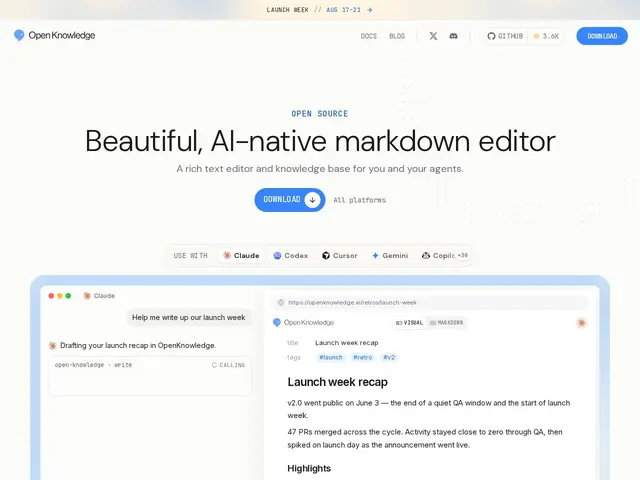Click the hero DOWNLOAD button
Viewport: 640px width, 480px height.
pyautogui.click(x=290, y=200)
